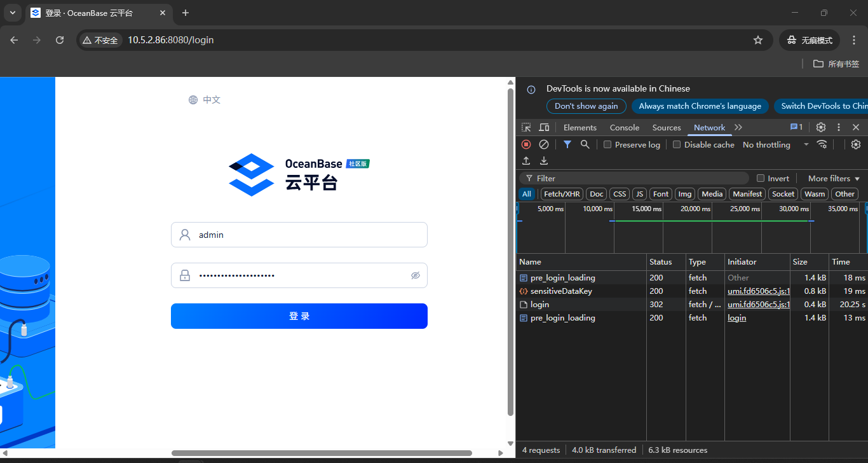Filter requests by Img
The width and height of the screenshot is (868, 463).
click(x=685, y=194)
